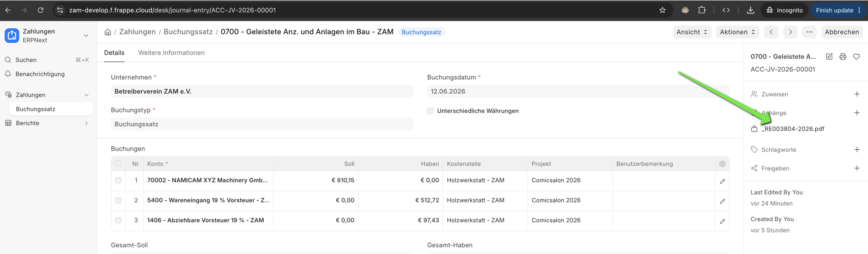This screenshot has width=868, height=254.
Task: Click Abbrechen button
Action: [842, 32]
